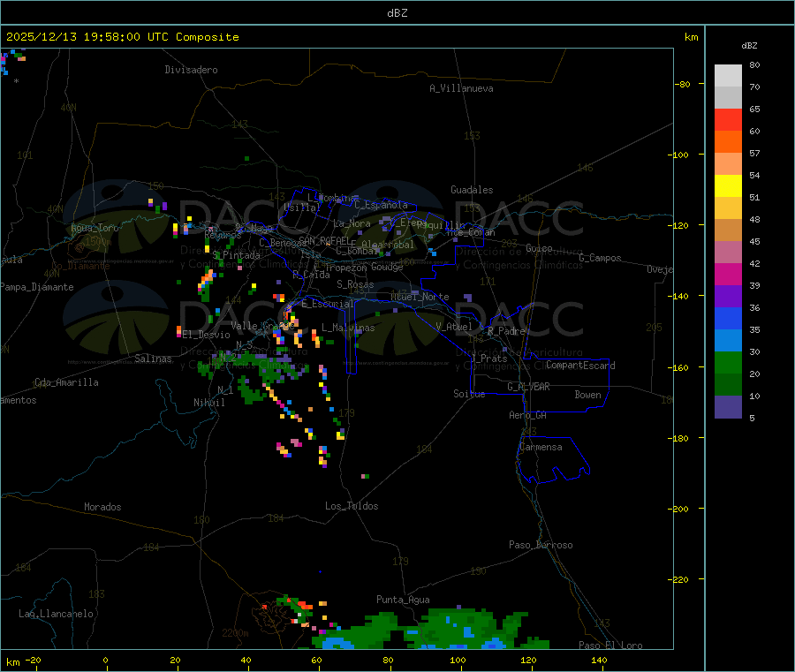Click the A_Villanueva map label
The height and width of the screenshot is (672, 795).
(461, 88)
